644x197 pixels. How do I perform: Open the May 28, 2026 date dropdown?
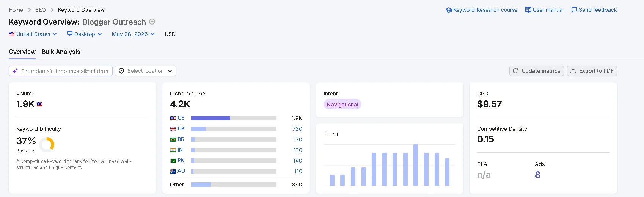point(133,34)
